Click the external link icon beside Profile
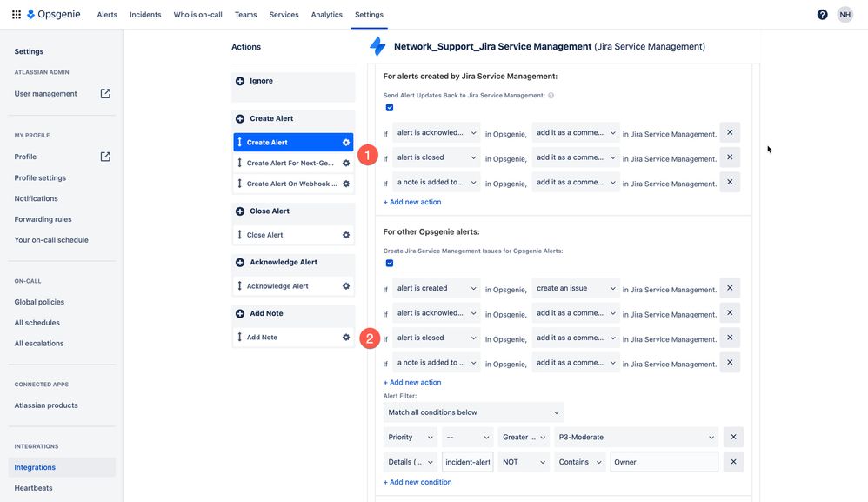 point(105,157)
